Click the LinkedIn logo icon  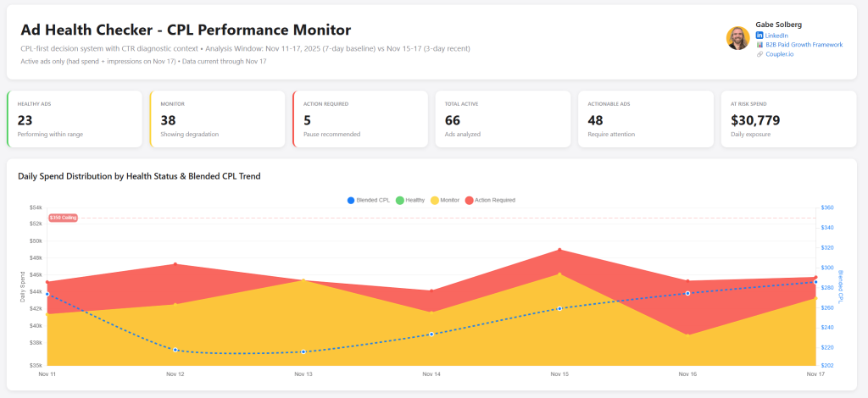759,36
